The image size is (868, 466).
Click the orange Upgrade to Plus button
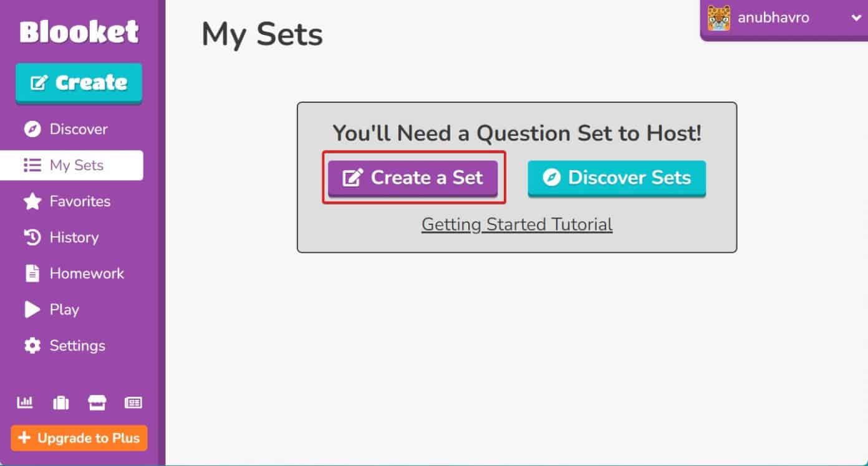click(79, 438)
